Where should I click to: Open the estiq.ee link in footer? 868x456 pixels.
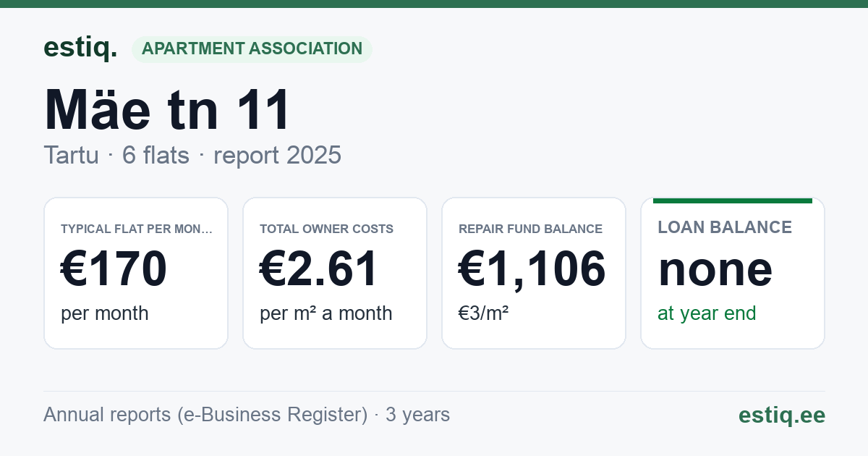tap(781, 415)
